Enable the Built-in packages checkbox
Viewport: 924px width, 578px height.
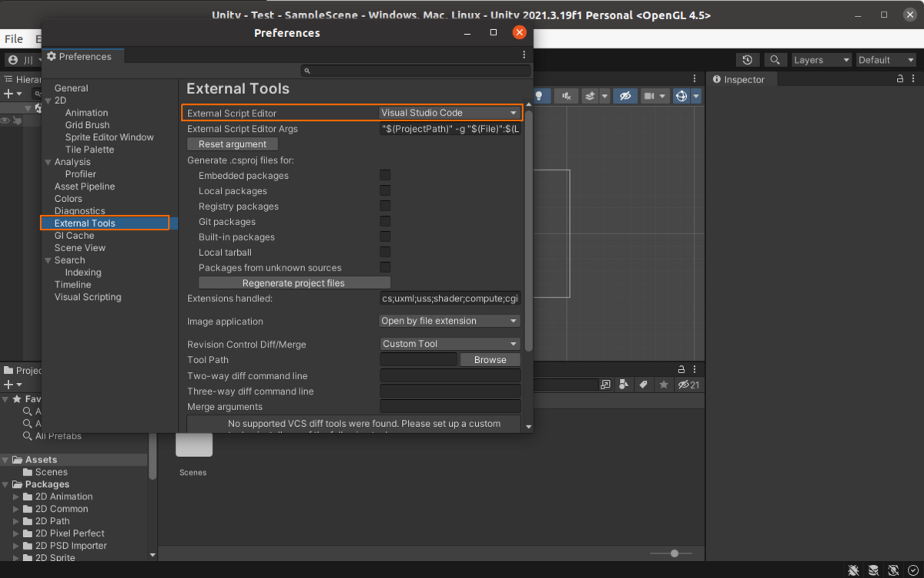(385, 237)
